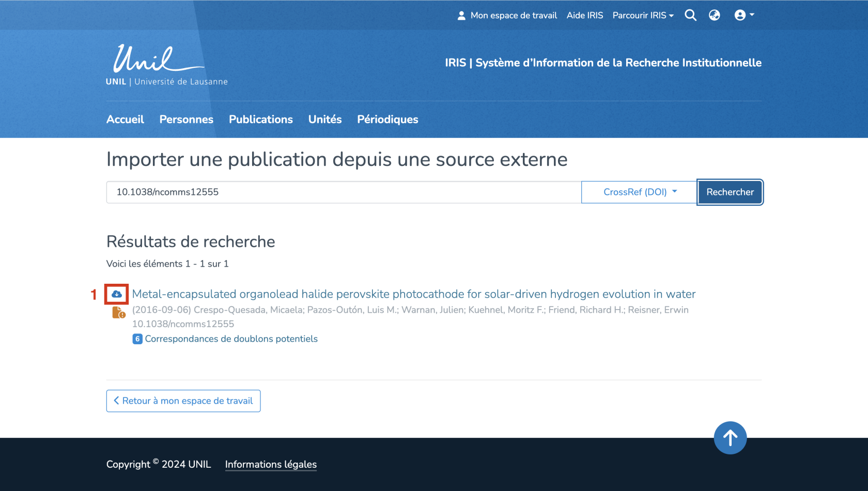The width and height of the screenshot is (868, 491).
Task: Click the globe language icon
Action: click(x=715, y=16)
